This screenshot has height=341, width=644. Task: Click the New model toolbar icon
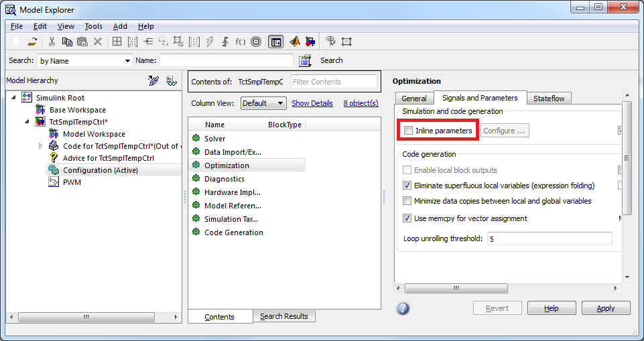pyautogui.click(x=17, y=42)
